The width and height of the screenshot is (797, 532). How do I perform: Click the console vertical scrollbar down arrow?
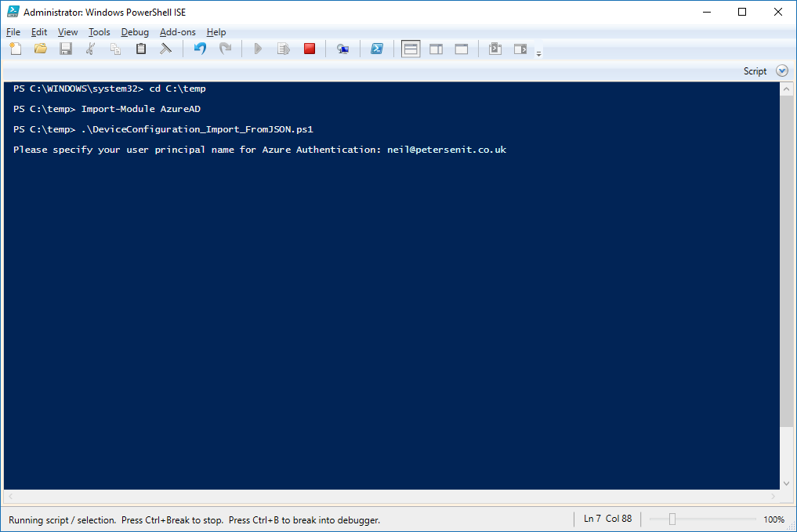(x=786, y=483)
